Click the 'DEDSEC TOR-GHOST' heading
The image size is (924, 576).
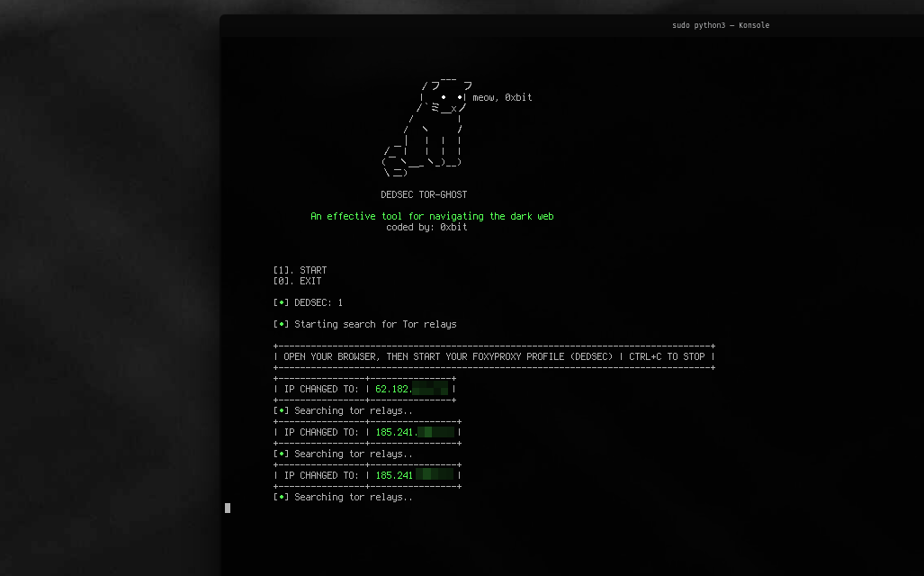(424, 194)
